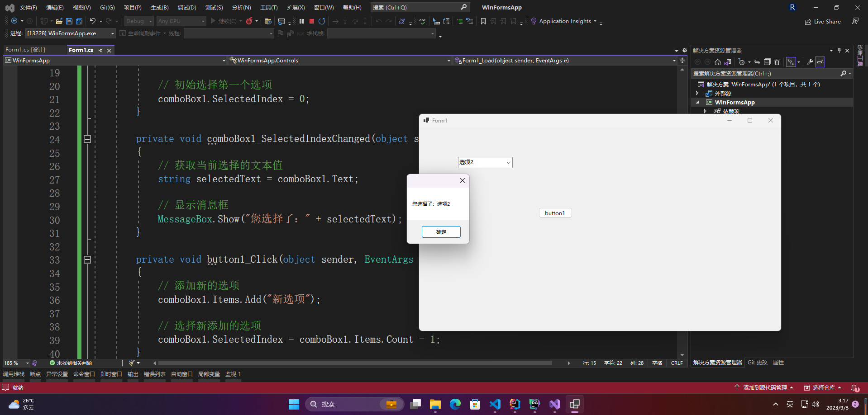Open file with the folder icon

pos(59,21)
